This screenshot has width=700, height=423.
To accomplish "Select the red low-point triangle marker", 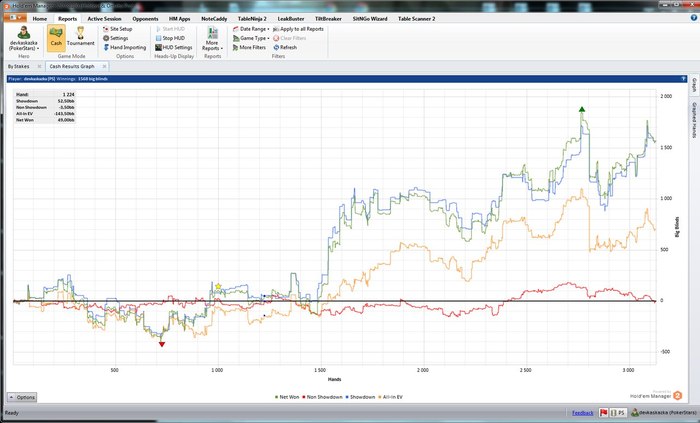I will coord(162,344).
